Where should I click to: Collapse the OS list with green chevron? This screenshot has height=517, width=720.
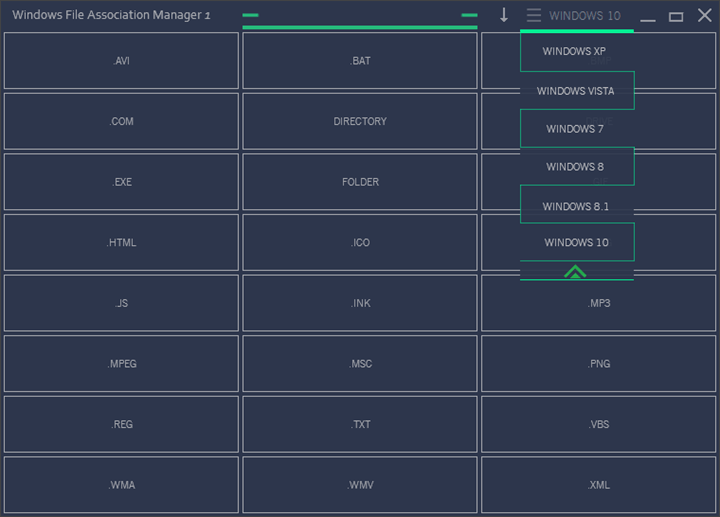(x=575, y=272)
